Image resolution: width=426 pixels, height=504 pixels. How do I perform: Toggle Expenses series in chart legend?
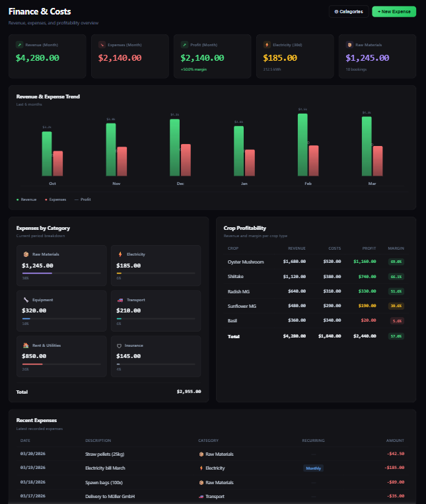55,199
